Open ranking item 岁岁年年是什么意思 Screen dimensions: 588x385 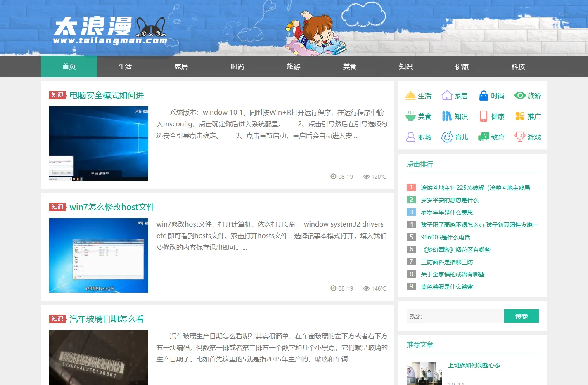point(447,213)
